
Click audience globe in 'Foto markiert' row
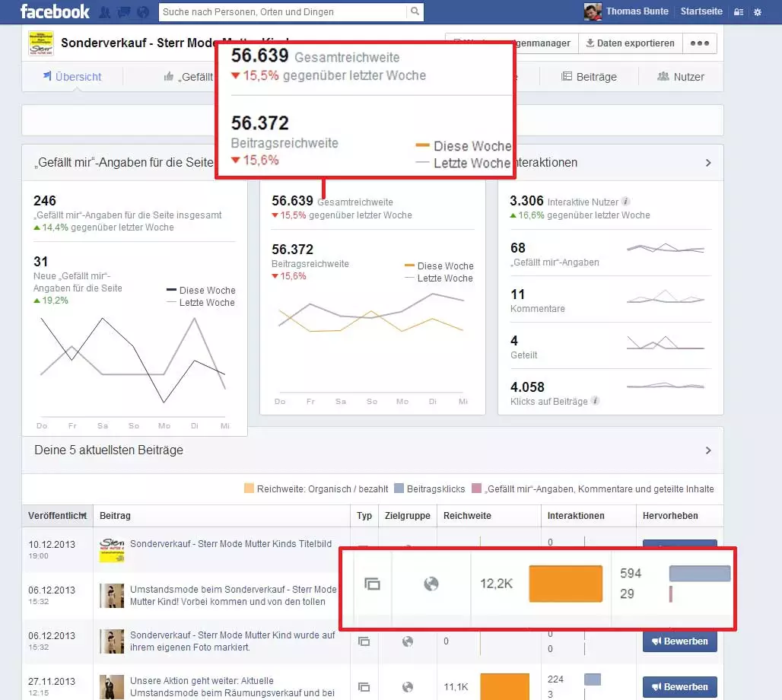[x=408, y=641]
